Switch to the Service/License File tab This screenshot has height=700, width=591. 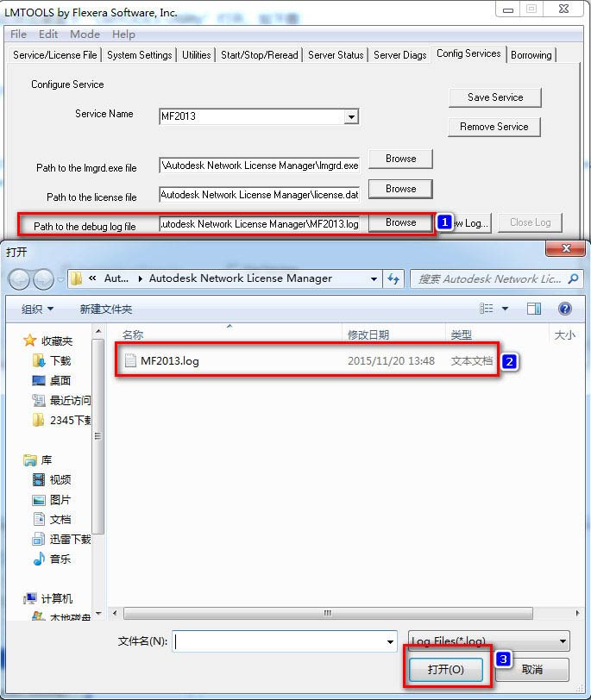point(54,55)
